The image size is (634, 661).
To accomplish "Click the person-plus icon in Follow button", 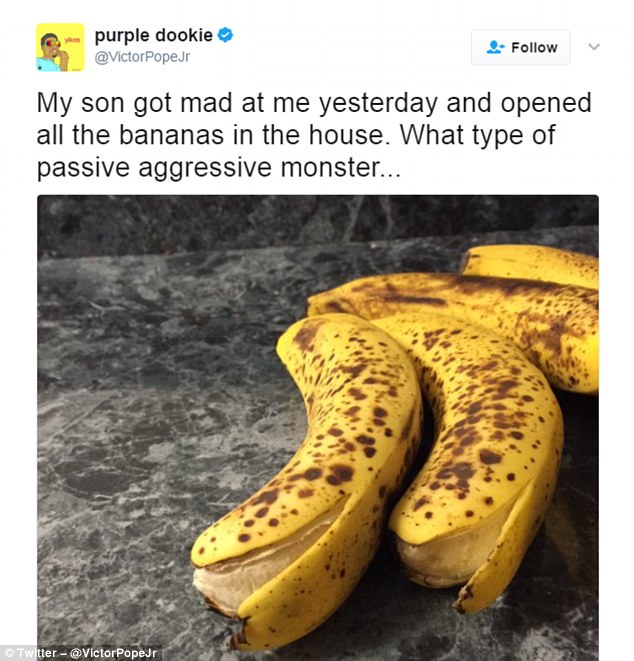I will click(x=495, y=47).
